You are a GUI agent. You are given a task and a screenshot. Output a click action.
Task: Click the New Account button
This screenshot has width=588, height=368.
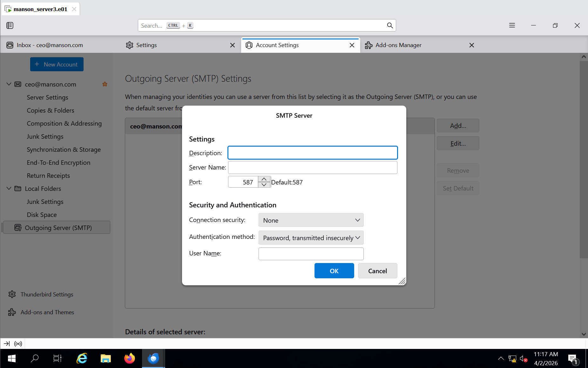[57, 64]
